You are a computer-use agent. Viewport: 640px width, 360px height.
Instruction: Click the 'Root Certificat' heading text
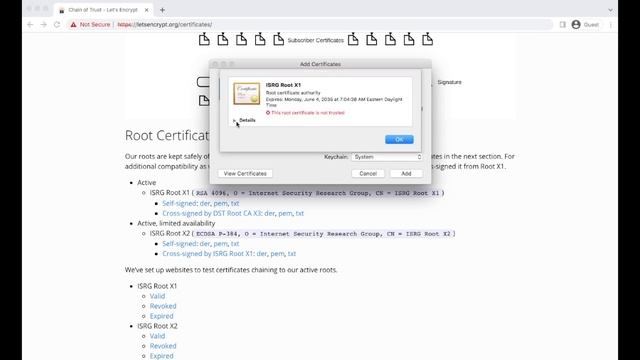(167, 136)
